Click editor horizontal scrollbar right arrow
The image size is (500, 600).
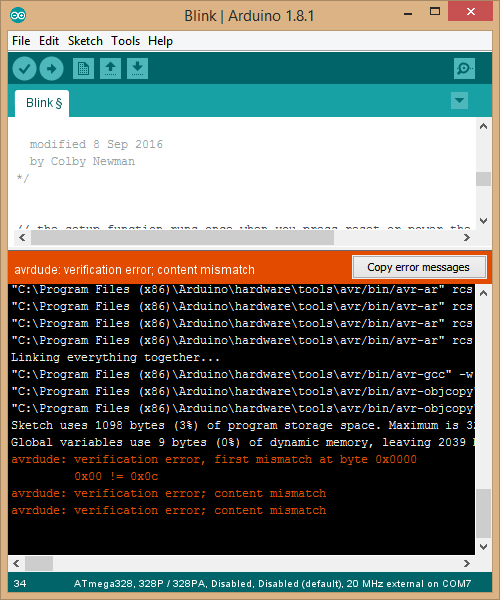click(x=467, y=238)
